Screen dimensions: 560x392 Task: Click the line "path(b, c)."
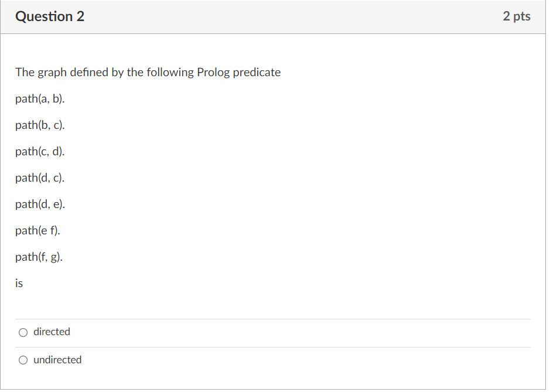(40, 125)
